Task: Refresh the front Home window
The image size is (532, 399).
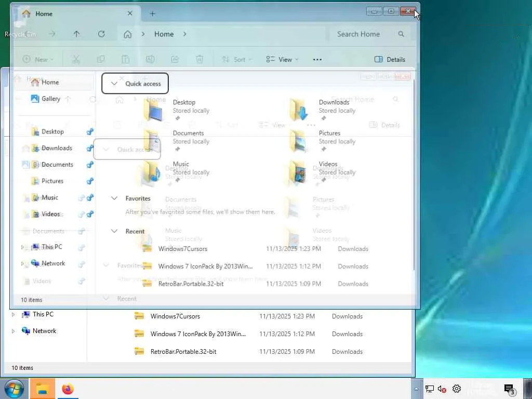Action: 101,34
